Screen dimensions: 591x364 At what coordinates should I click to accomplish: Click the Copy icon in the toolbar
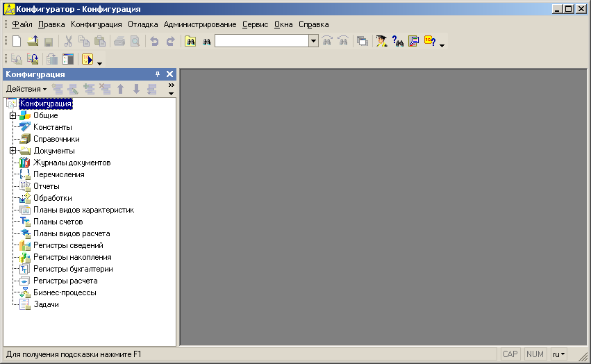(83, 41)
